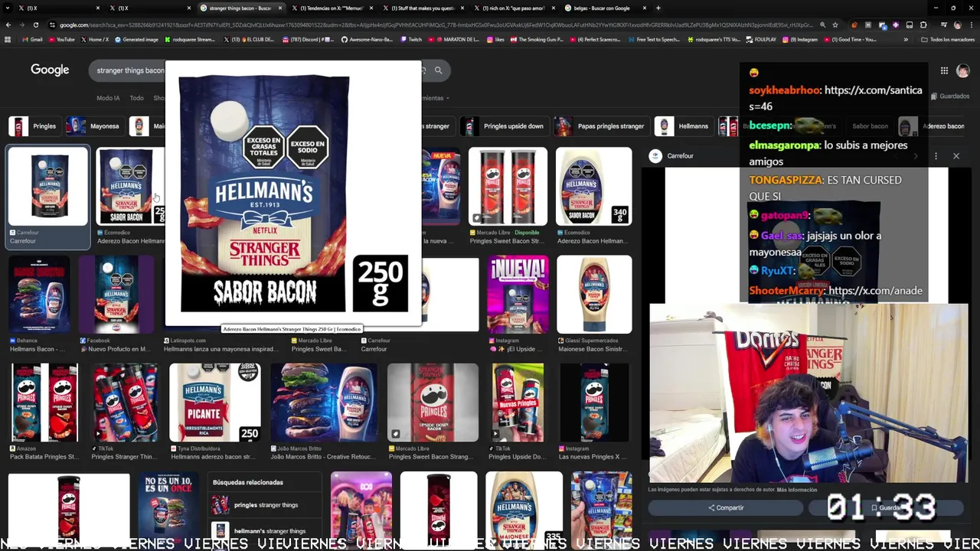The image size is (980, 551).
Task: Open the Twitch bookmark
Action: (410, 39)
